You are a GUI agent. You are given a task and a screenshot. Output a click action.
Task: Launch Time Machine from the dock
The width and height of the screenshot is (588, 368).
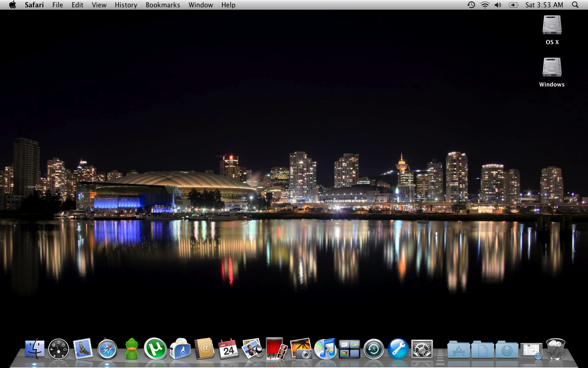click(374, 349)
